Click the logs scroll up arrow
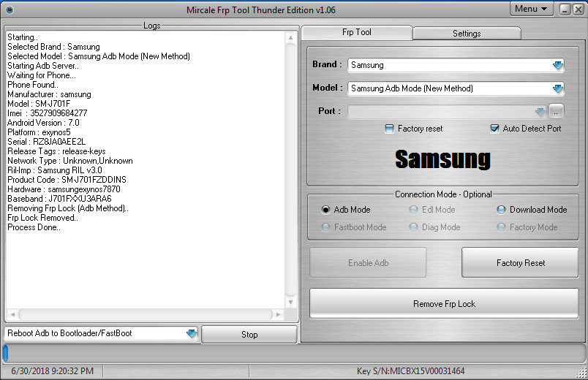 pyautogui.click(x=290, y=37)
